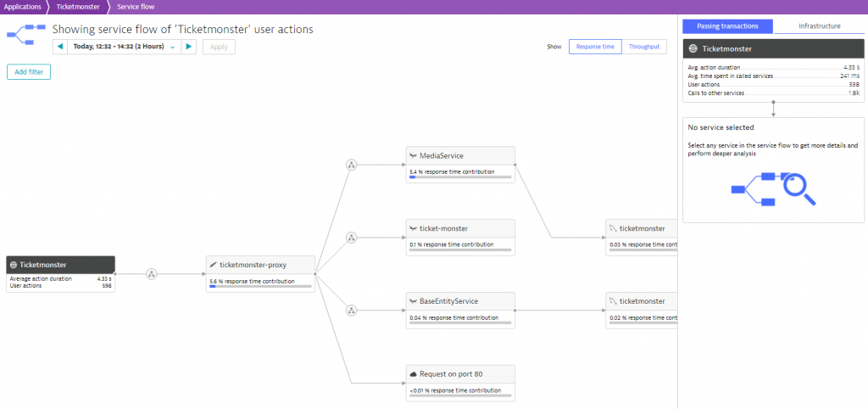Open the Infrastructure tab
868x409 pixels.
tap(819, 26)
